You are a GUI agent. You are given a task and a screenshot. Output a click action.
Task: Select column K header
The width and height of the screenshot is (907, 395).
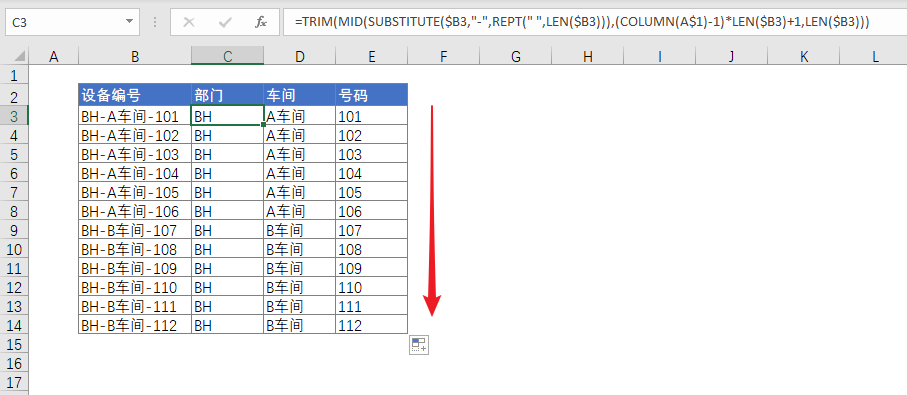(x=803, y=56)
